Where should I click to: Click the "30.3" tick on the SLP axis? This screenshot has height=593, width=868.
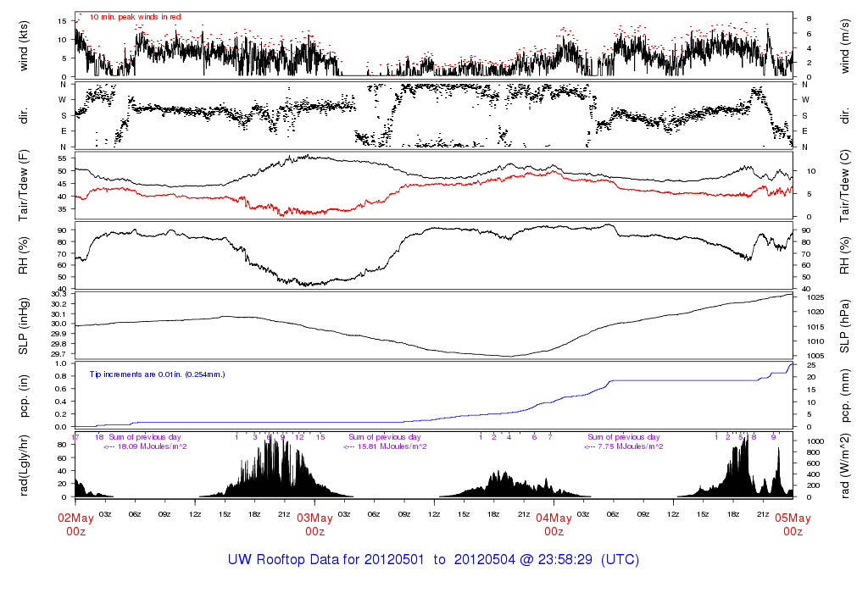pyautogui.click(x=58, y=294)
